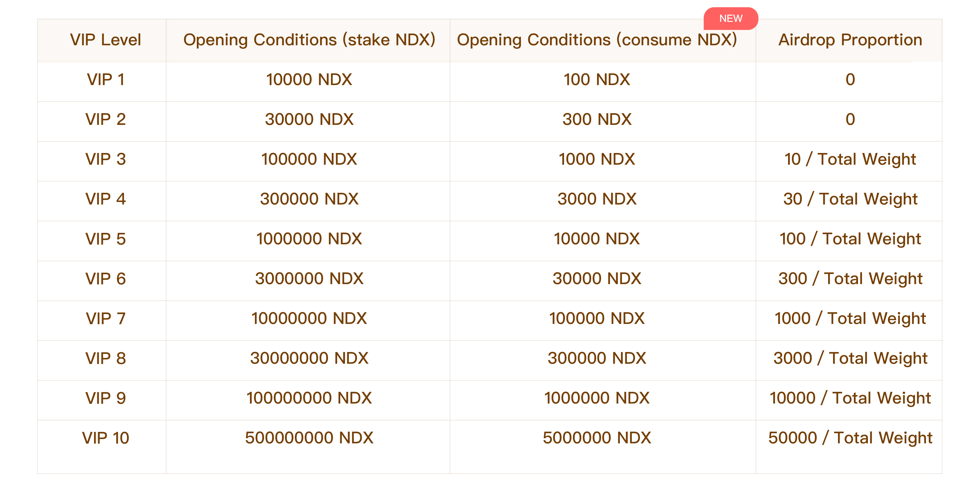Select the VIP 5 level cell
The image size is (980, 479).
tap(105, 239)
